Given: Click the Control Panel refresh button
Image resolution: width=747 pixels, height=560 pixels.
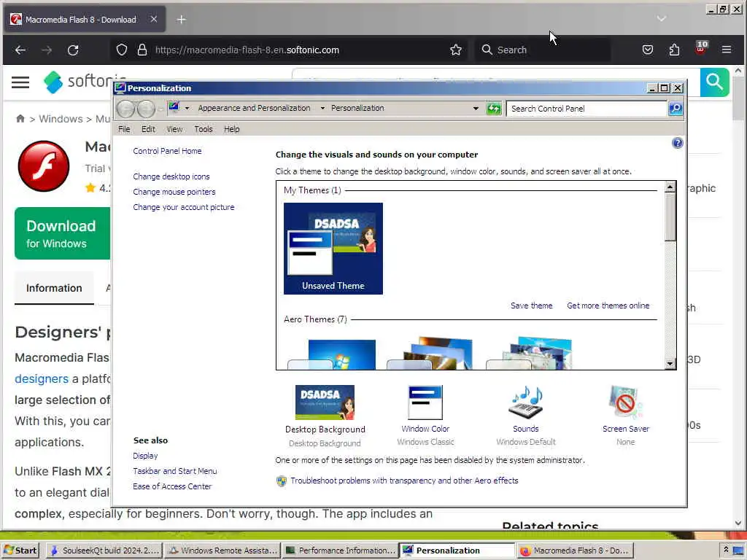Looking at the screenshot, I should (x=494, y=109).
